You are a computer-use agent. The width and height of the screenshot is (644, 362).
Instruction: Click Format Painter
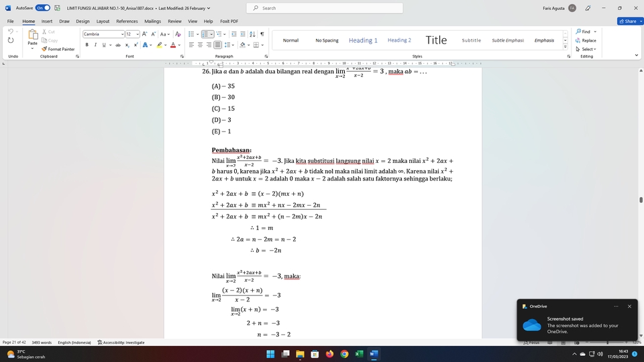tap(58, 49)
